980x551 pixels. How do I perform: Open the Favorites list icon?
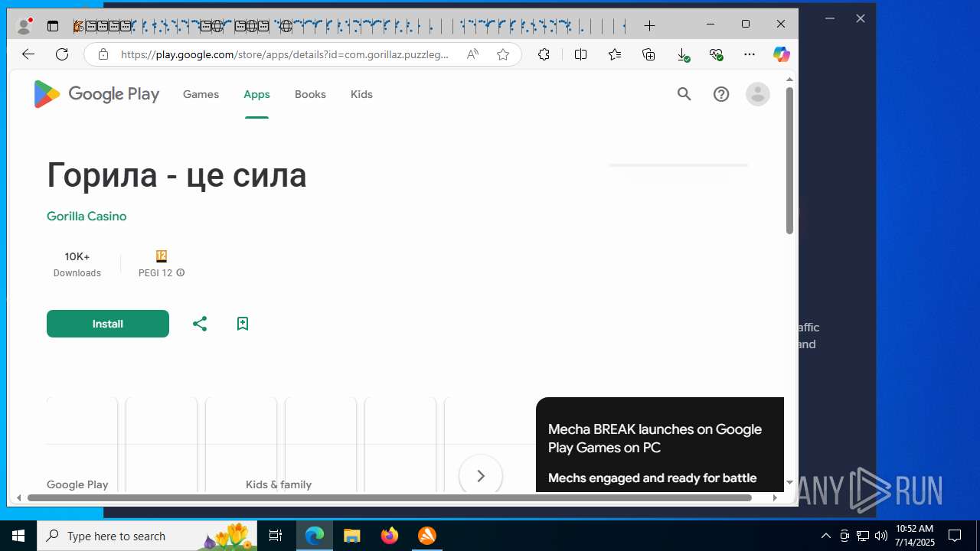[x=615, y=54]
